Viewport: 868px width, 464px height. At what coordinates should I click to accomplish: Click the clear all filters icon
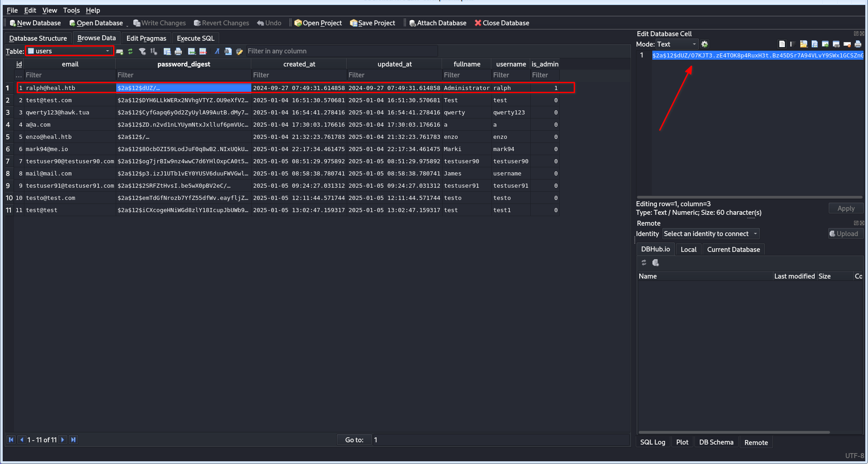tap(142, 52)
